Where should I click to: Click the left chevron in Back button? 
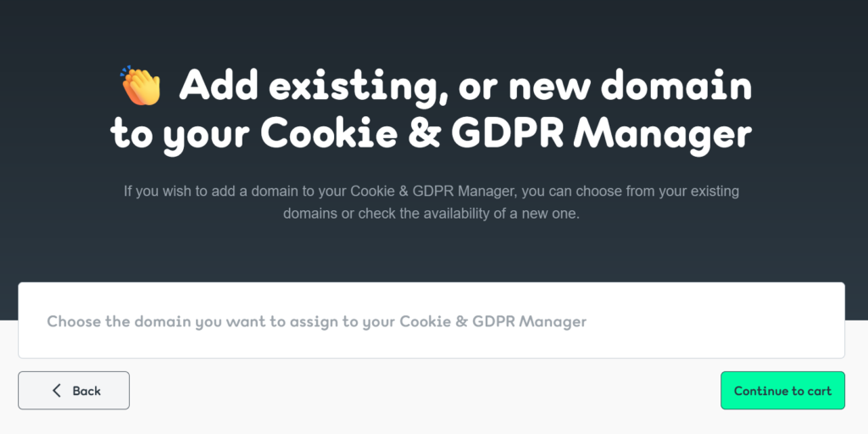click(x=57, y=391)
